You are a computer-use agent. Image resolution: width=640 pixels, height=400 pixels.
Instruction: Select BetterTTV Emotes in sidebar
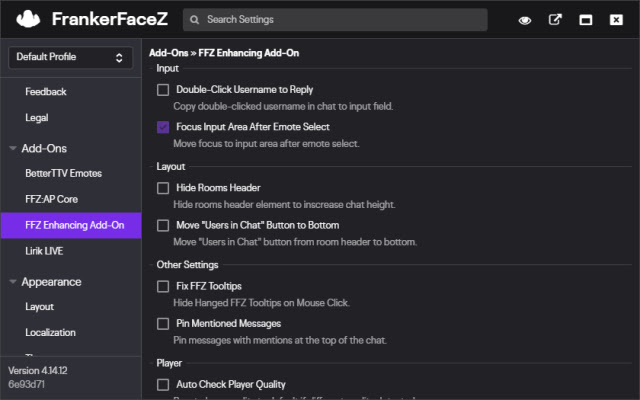[x=63, y=173]
